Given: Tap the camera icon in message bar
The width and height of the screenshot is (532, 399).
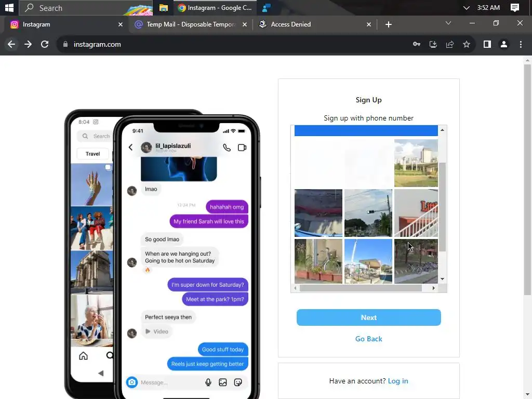Looking at the screenshot, I should tap(131, 382).
